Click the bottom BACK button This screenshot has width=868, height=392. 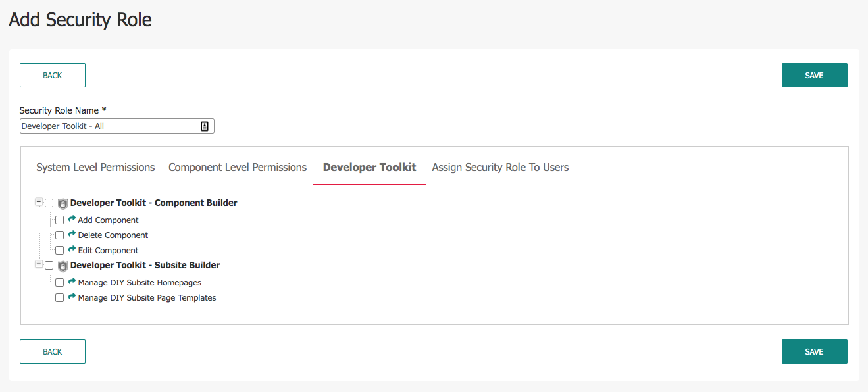click(53, 352)
